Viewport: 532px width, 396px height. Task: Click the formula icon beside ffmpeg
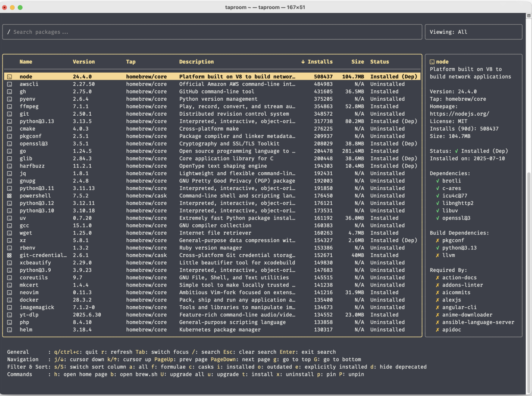(9, 107)
